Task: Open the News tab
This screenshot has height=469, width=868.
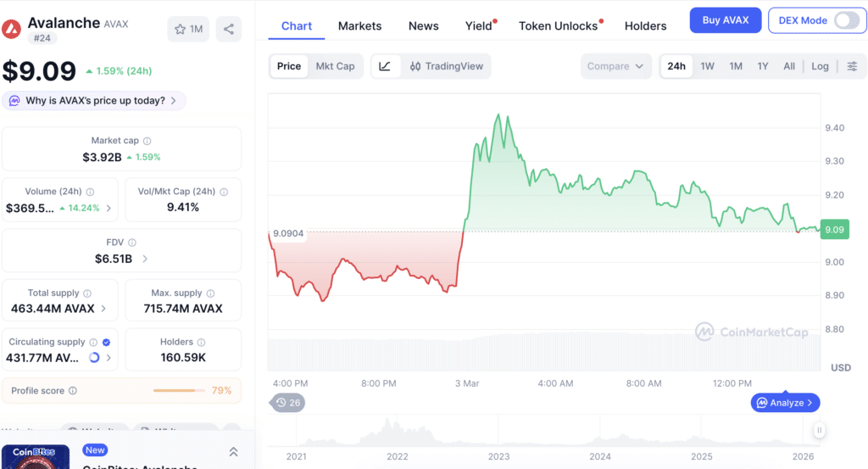Action: pyautogui.click(x=424, y=26)
